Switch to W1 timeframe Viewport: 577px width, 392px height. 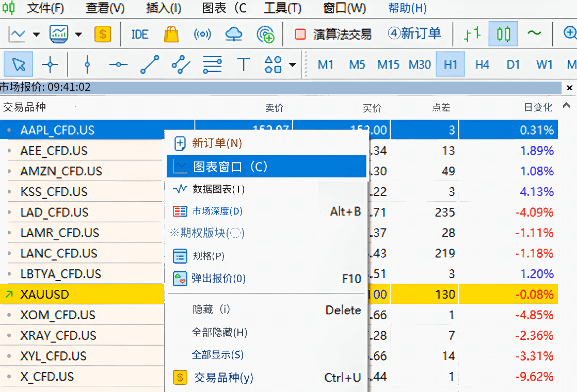(544, 64)
